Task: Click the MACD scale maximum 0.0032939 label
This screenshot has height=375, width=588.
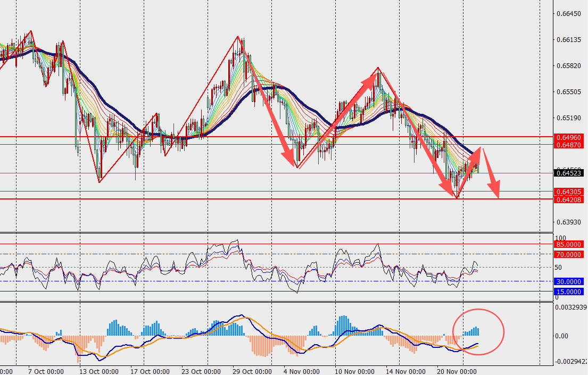Action: (x=571, y=307)
